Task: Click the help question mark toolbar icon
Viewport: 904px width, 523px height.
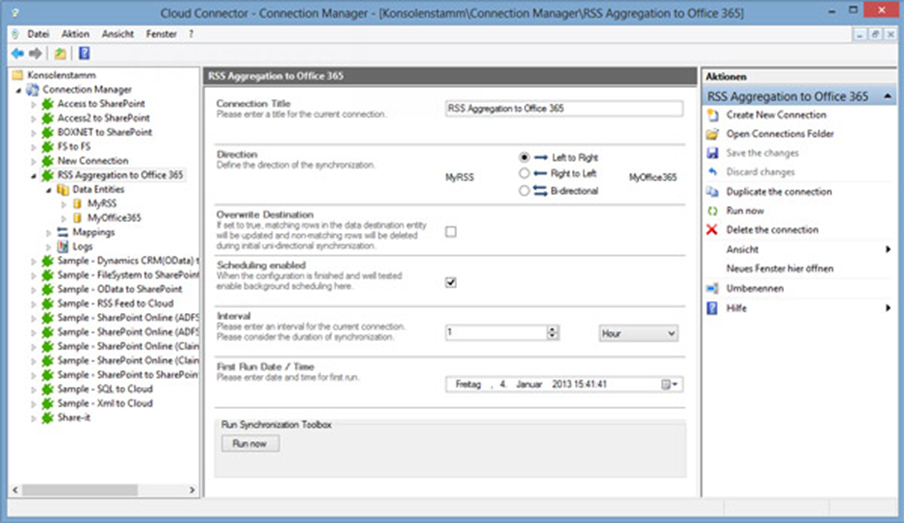Action: pos(84,53)
